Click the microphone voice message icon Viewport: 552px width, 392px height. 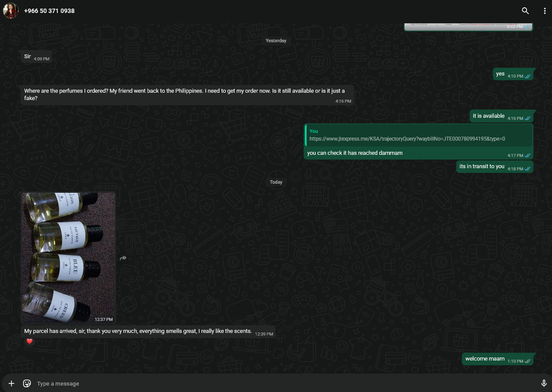[544, 383]
